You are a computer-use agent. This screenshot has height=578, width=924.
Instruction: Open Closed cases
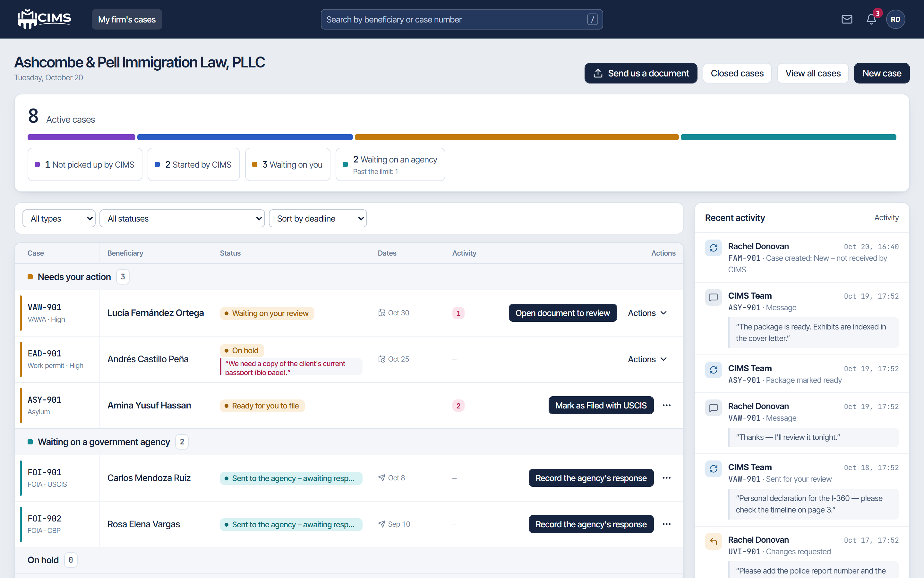(737, 73)
